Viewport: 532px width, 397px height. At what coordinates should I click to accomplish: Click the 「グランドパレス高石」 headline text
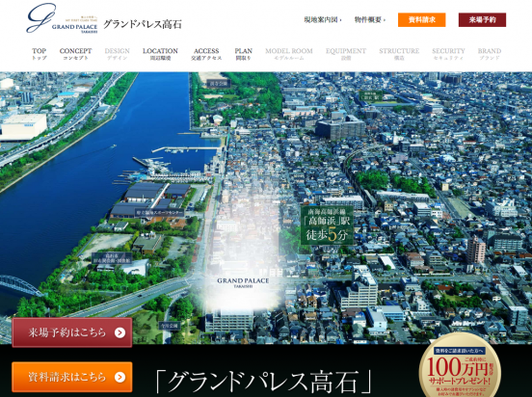264,382
